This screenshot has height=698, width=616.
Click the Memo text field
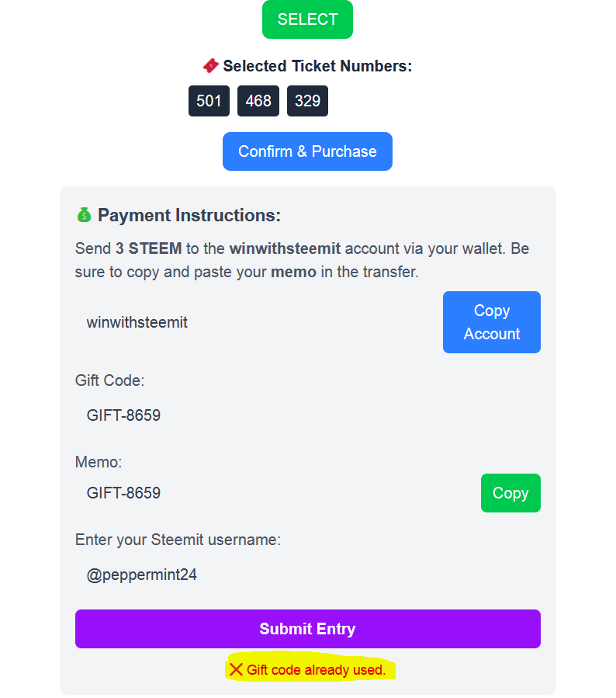[x=272, y=493]
